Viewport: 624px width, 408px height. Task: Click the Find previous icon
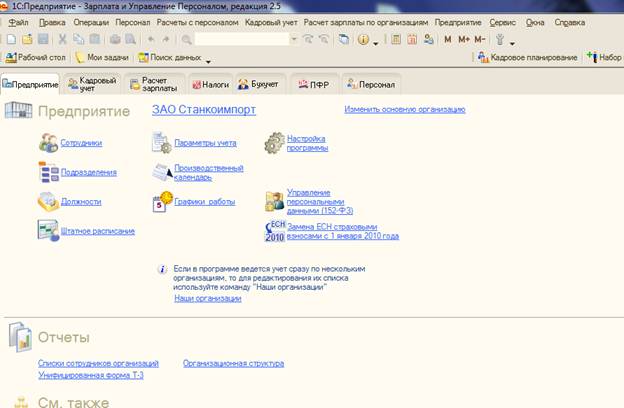pos(324,39)
